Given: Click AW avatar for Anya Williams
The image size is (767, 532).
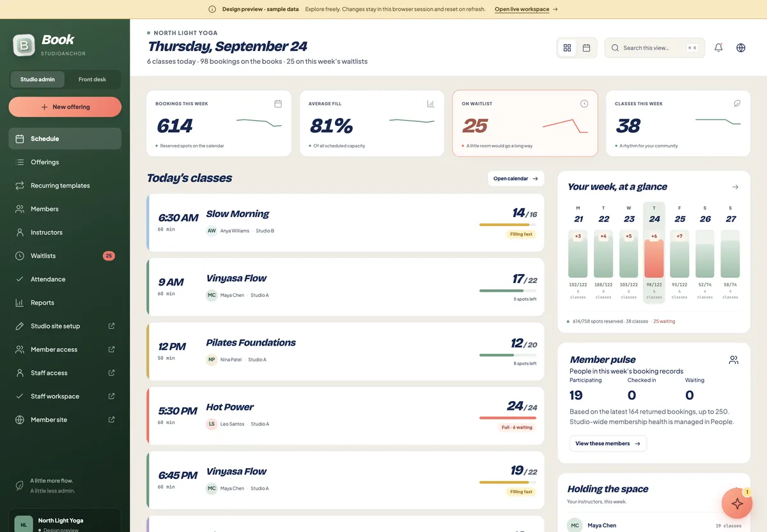Looking at the screenshot, I should pyautogui.click(x=212, y=231).
